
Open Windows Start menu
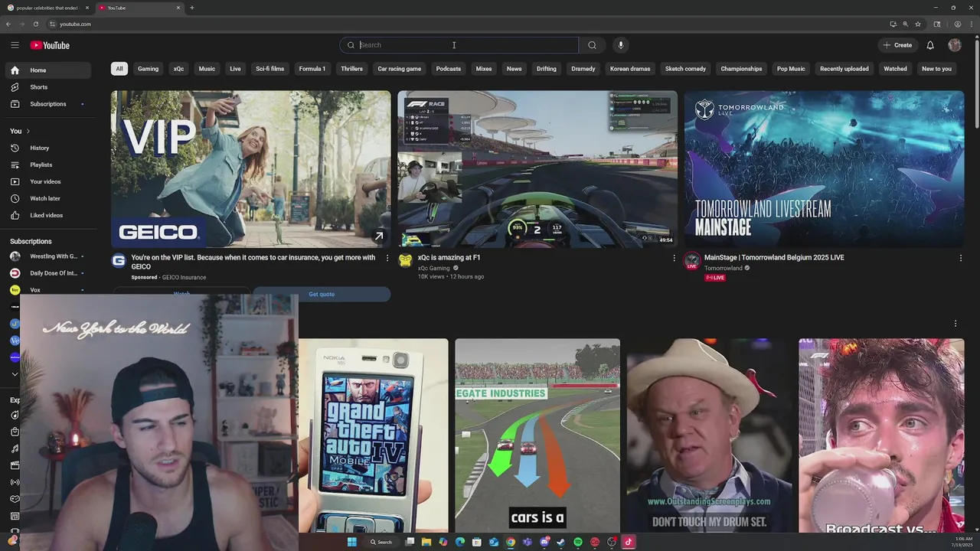pos(351,542)
